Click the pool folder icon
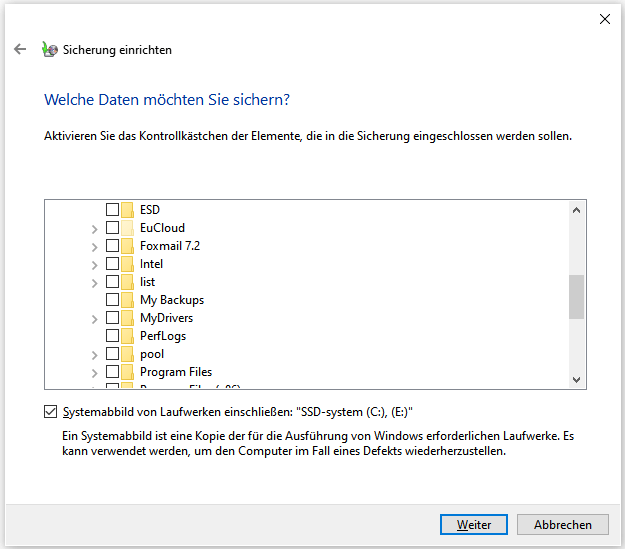625x549 pixels. (127, 354)
